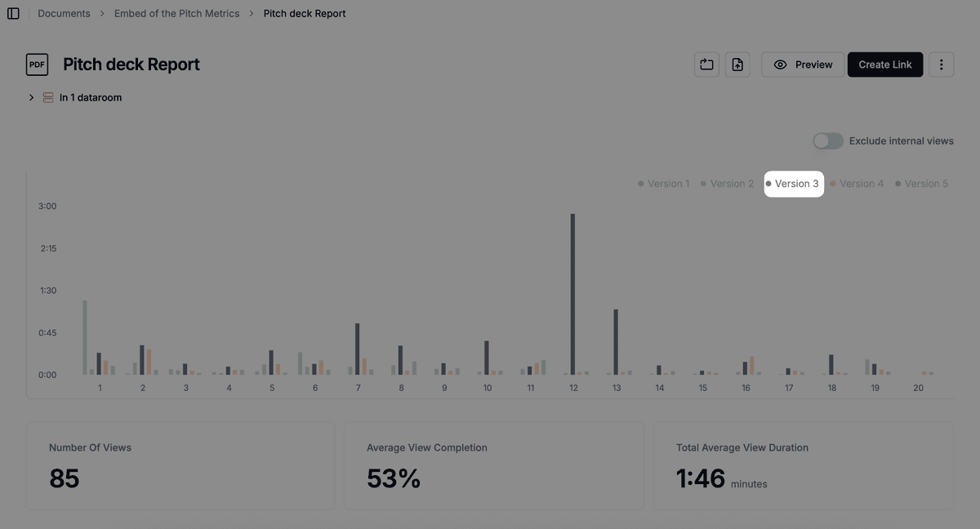
Task: Click the Version 2 legend entry
Action: tap(728, 184)
